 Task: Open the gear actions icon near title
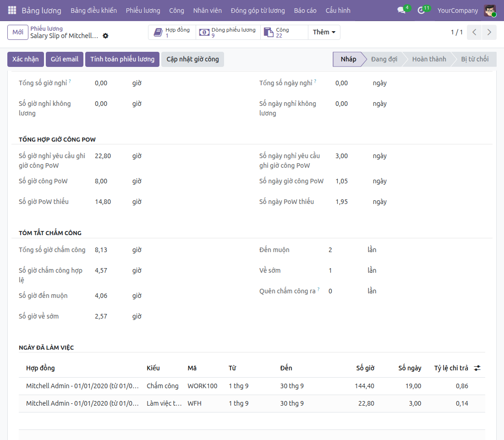tap(105, 36)
